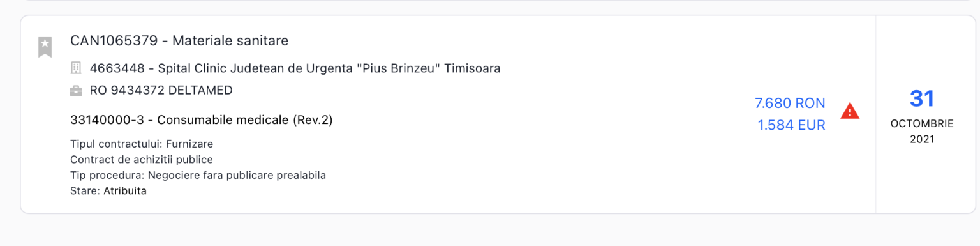
Task: Click the OCTOMBRIE month label
Action: pos(922,124)
